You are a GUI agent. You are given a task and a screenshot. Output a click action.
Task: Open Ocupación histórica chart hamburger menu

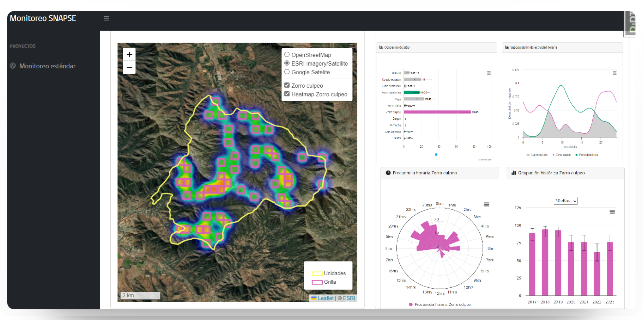[x=612, y=212]
